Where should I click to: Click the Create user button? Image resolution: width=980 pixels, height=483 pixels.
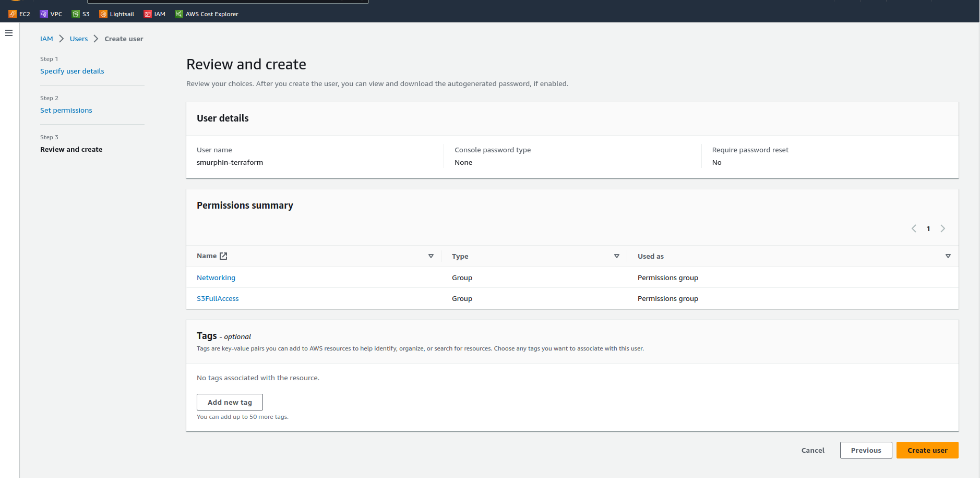pyautogui.click(x=927, y=450)
